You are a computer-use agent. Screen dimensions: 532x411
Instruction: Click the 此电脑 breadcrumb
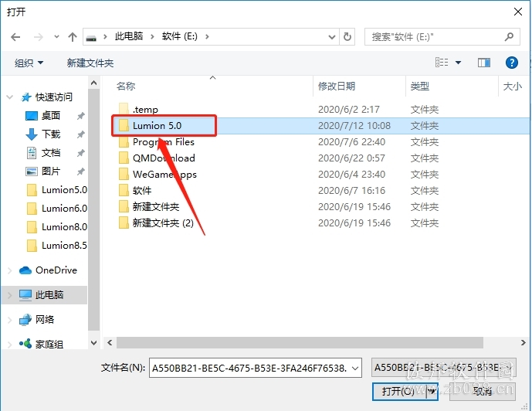[129, 36]
